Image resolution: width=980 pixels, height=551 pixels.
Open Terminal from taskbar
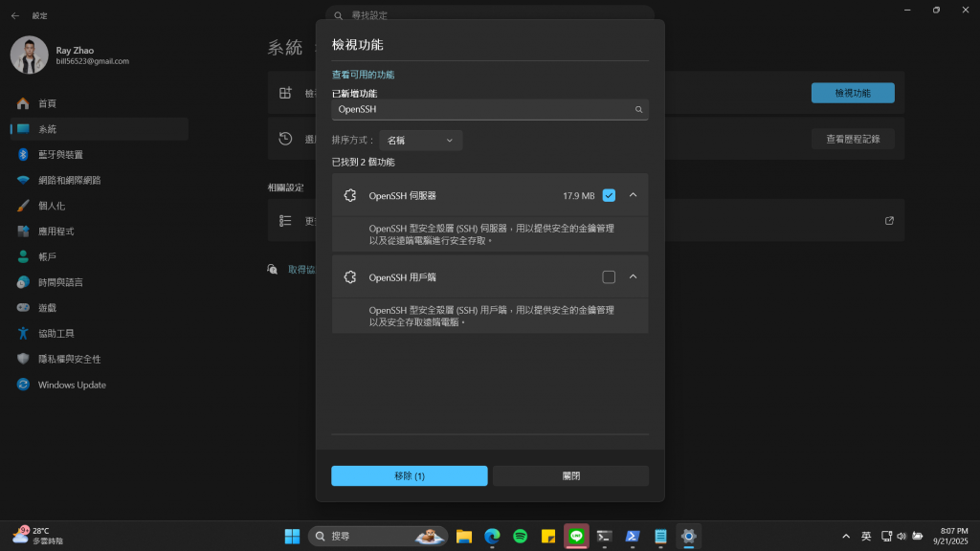pos(605,536)
